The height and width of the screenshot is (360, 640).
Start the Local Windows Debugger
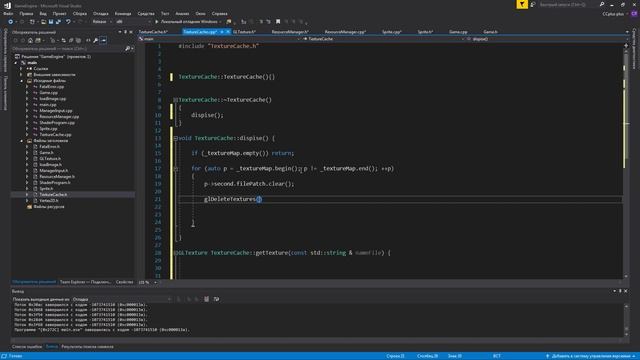(x=186, y=22)
